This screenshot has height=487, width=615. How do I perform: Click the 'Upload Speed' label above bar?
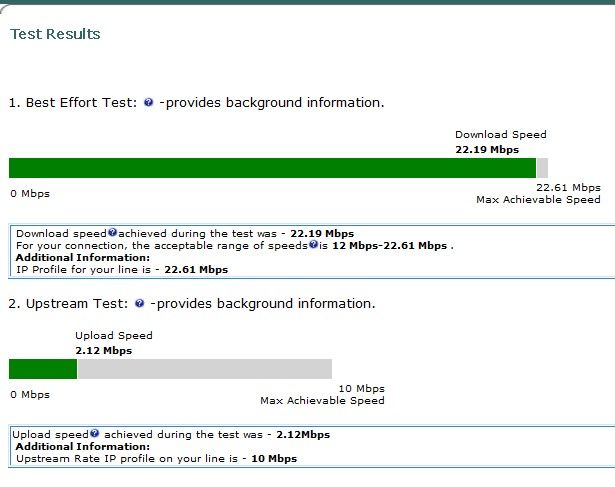click(x=114, y=336)
